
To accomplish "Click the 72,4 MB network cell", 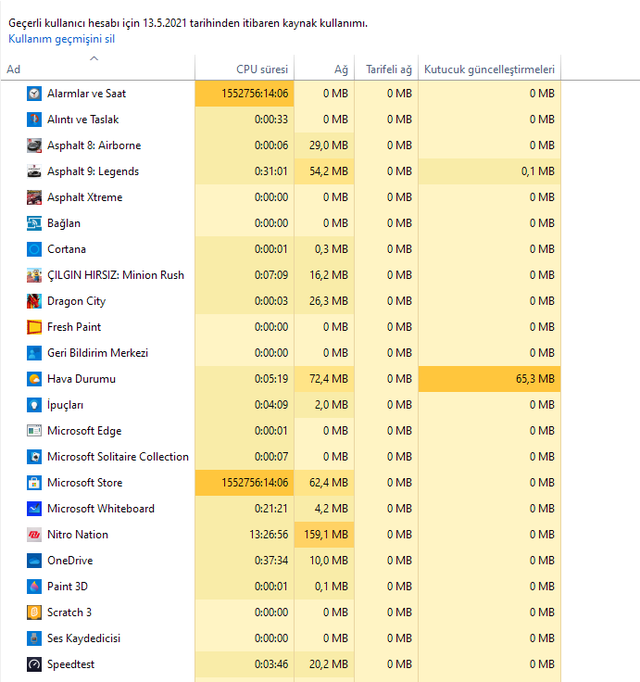I will tap(325, 379).
